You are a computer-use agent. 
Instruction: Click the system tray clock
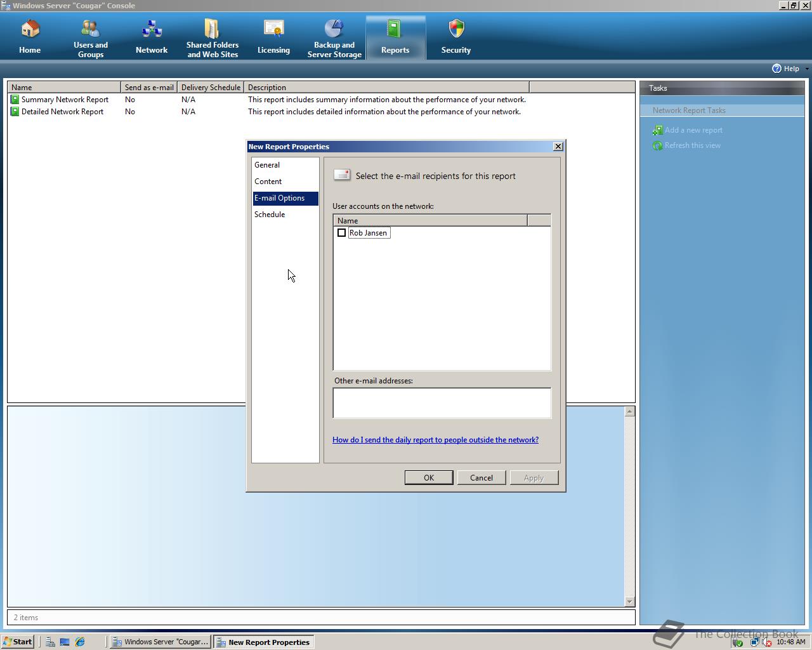coord(790,642)
